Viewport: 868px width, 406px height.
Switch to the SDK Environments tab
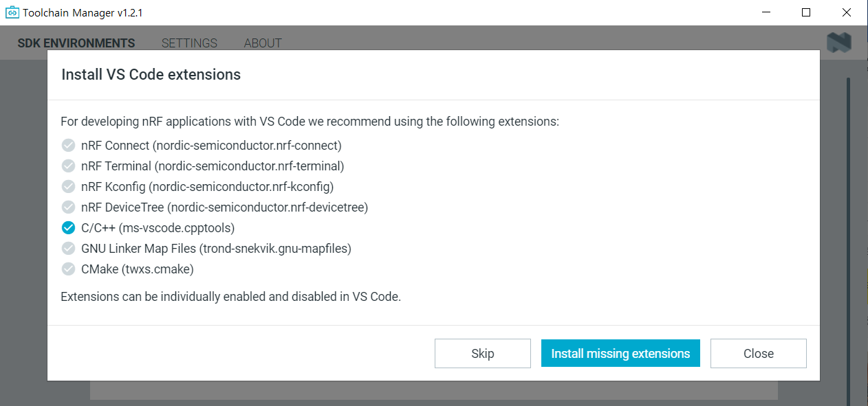click(x=76, y=43)
